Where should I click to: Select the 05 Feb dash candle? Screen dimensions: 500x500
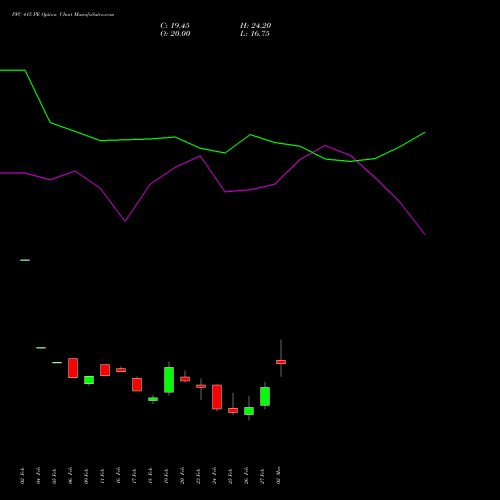tap(57, 362)
